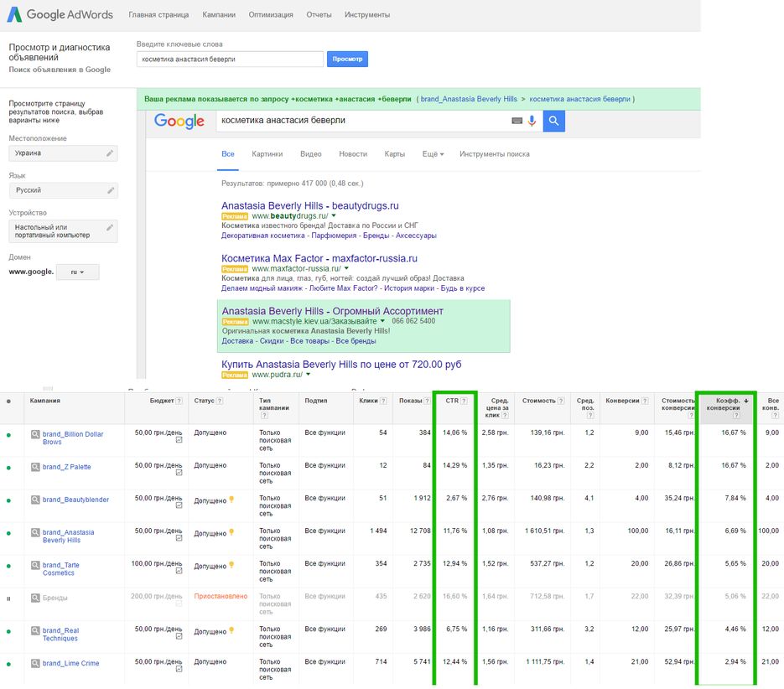
Task: Toggle budget checkbox for brand_Lime Crime
Action: point(179,669)
